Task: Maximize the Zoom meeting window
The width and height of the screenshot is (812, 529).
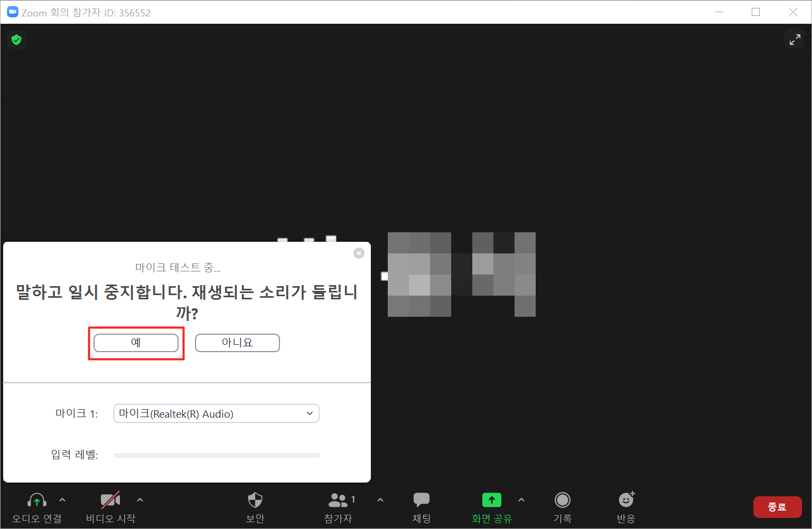Action: pos(756,12)
